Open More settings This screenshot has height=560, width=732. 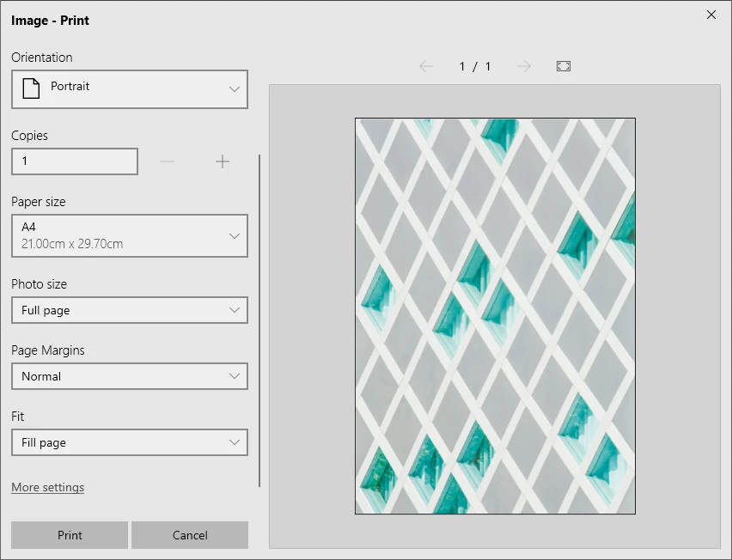[x=47, y=487]
